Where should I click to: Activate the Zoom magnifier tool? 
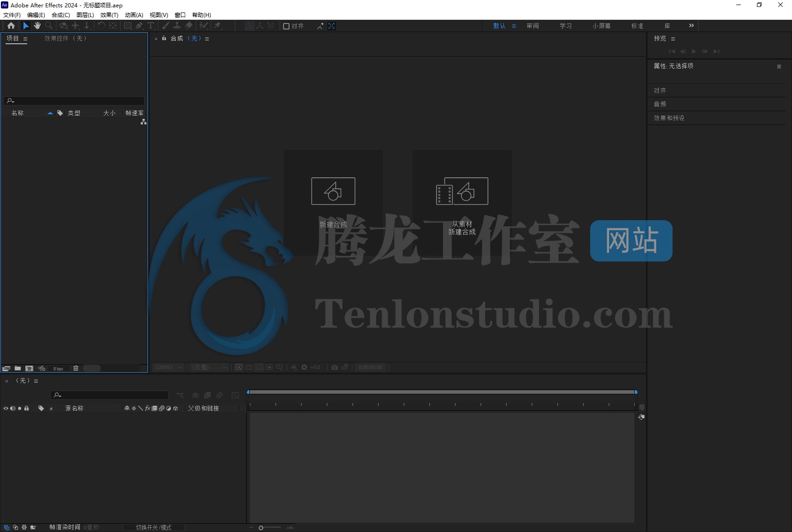coord(49,26)
